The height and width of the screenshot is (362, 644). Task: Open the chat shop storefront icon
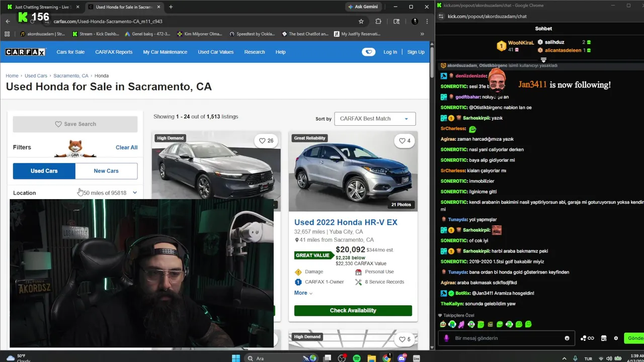pyautogui.click(x=604, y=338)
